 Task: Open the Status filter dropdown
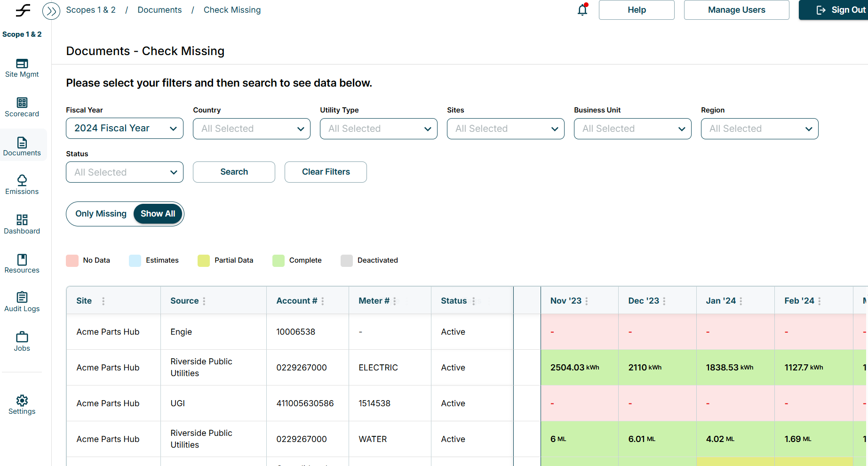click(125, 172)
